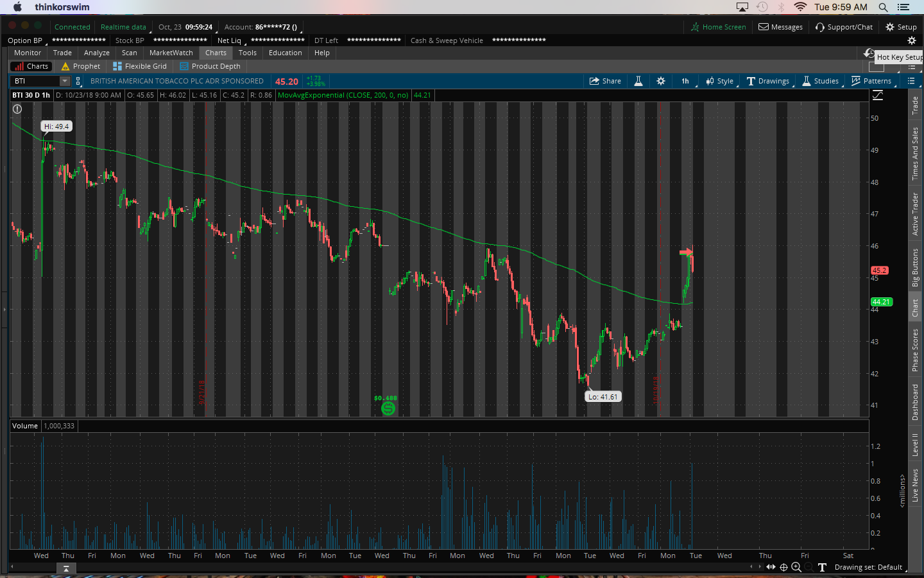This screenshot has height=578, width=924.
Task: Click the BTI symbol input field
Action: point(35,81)
